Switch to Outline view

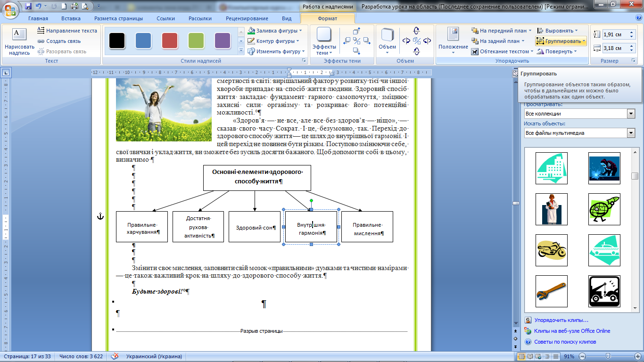547,356
